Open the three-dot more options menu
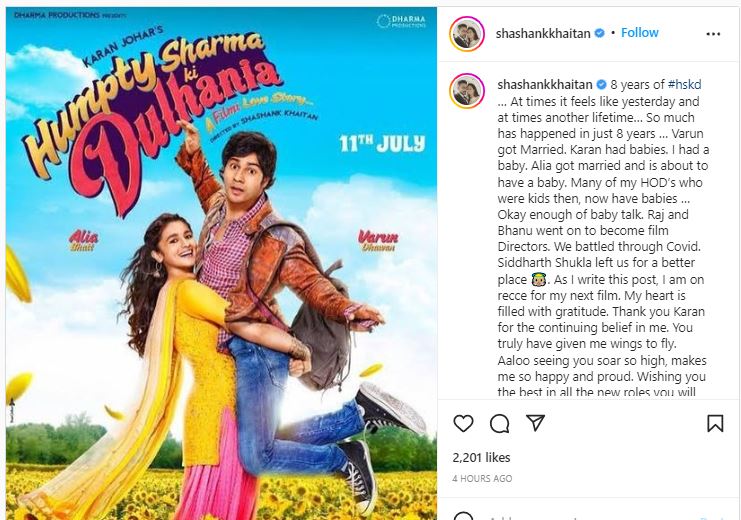Viewport: 741px width, 520px height. coord(713,34)
